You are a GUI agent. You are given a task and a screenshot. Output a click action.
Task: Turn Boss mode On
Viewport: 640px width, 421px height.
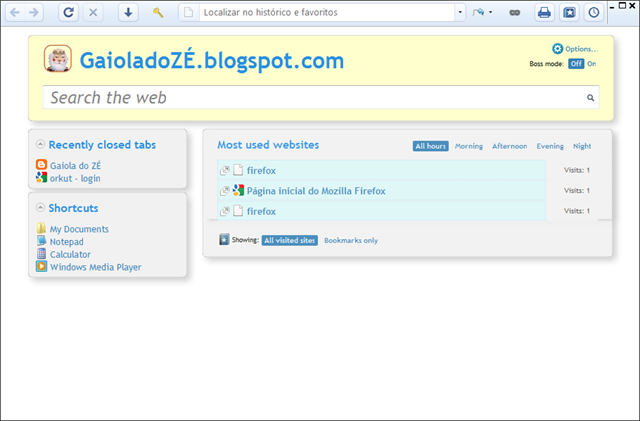592,64
